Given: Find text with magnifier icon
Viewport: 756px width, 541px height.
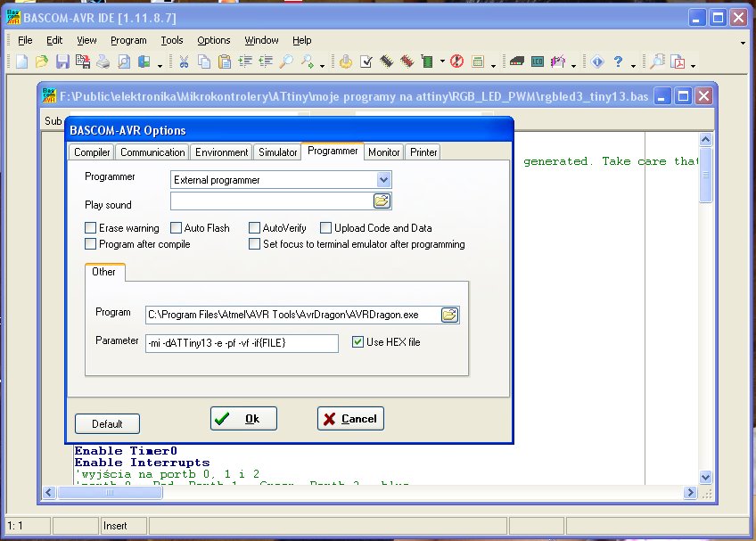Looking at the screenshot, I should 286,61.
